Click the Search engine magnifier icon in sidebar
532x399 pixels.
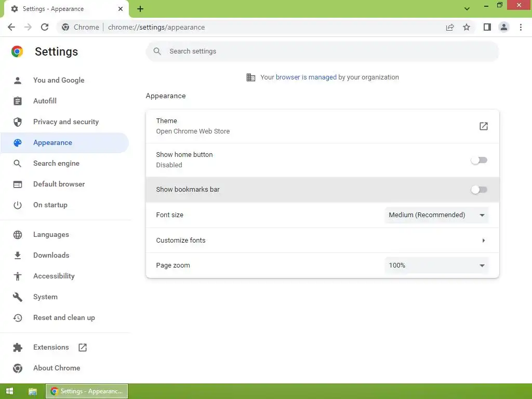[18, 164]
